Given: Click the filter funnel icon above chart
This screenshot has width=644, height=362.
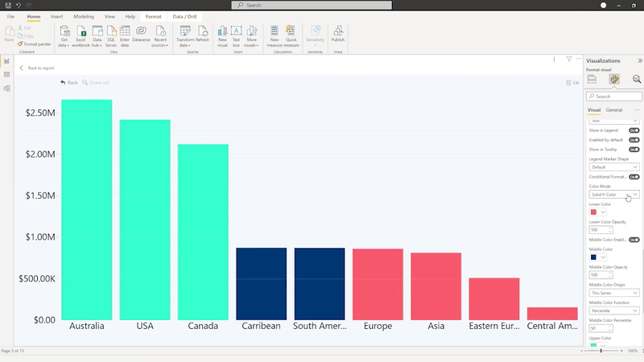Looking at the screenshot, I should [568, 59].
